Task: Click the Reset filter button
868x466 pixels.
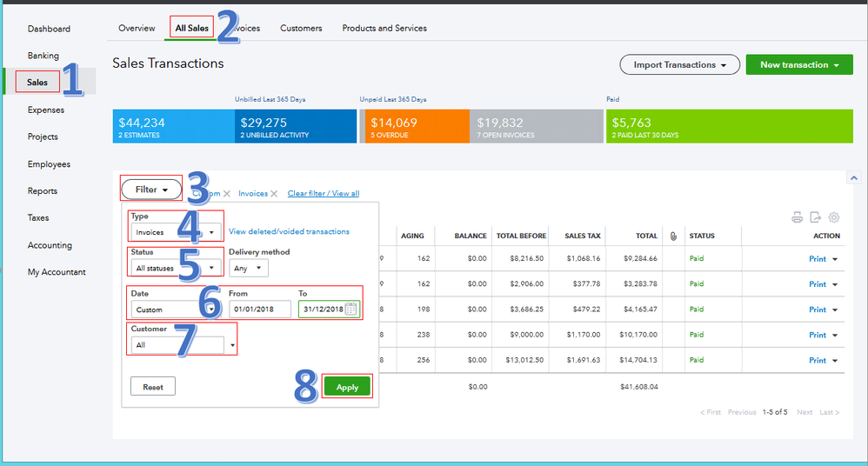Action: click(x=153, y=386)
